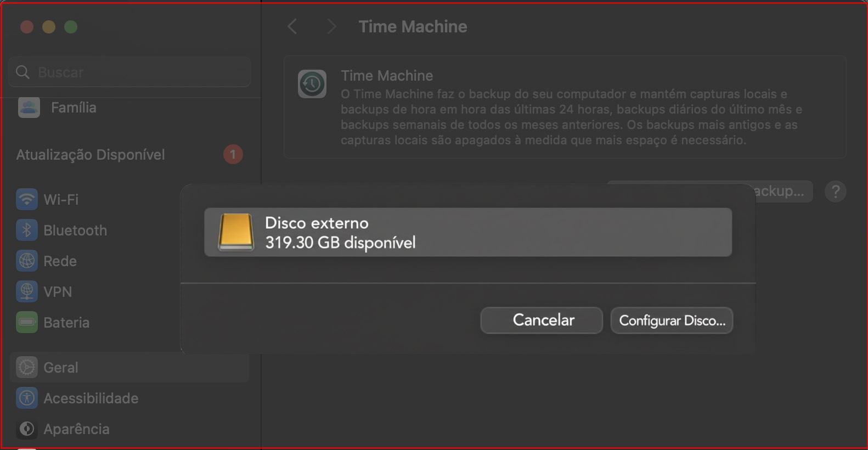Click the Família people icon
The width and height of the screenshot is (868, 450).
coord(29,108)
